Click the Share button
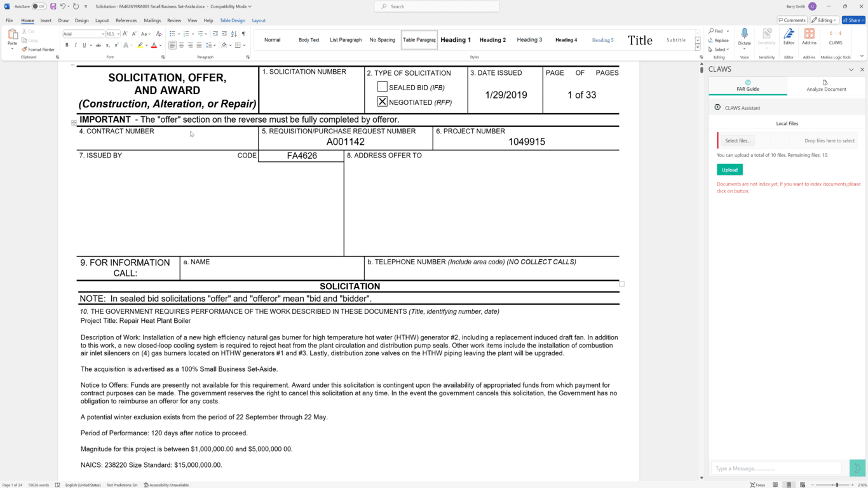Viewport: 868px width, 488px height. 853,20
